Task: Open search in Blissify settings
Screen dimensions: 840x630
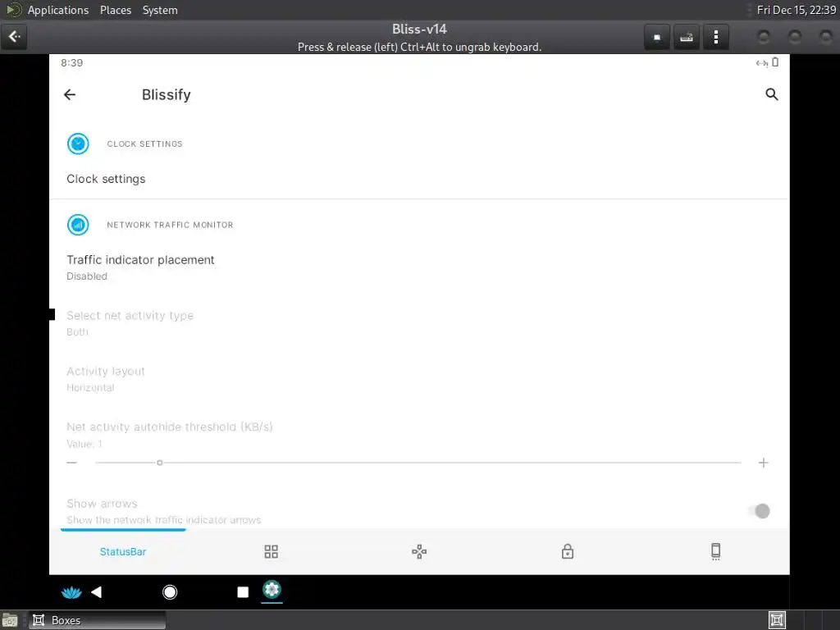Action: point(771,94)
